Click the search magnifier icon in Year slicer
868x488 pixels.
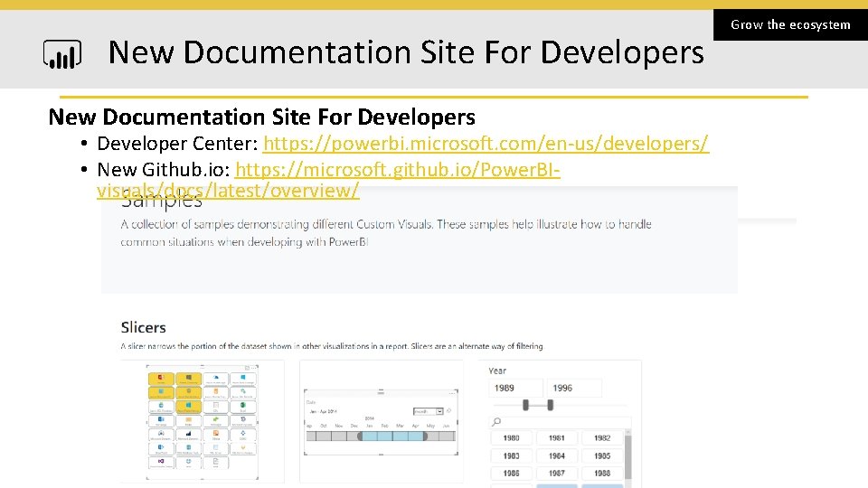[496, 422]
